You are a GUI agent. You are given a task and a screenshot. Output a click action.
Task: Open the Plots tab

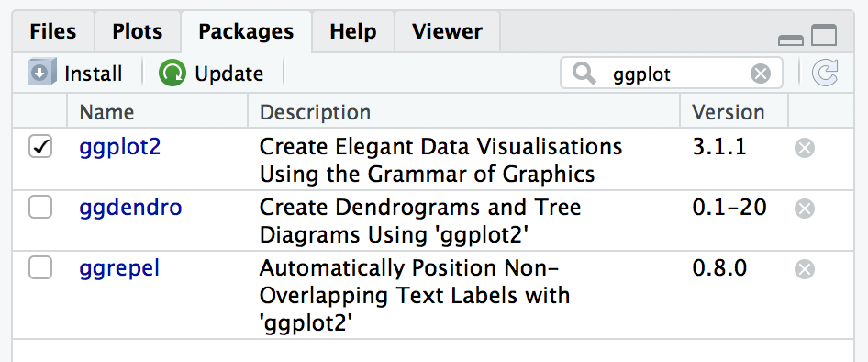point(138,31)
